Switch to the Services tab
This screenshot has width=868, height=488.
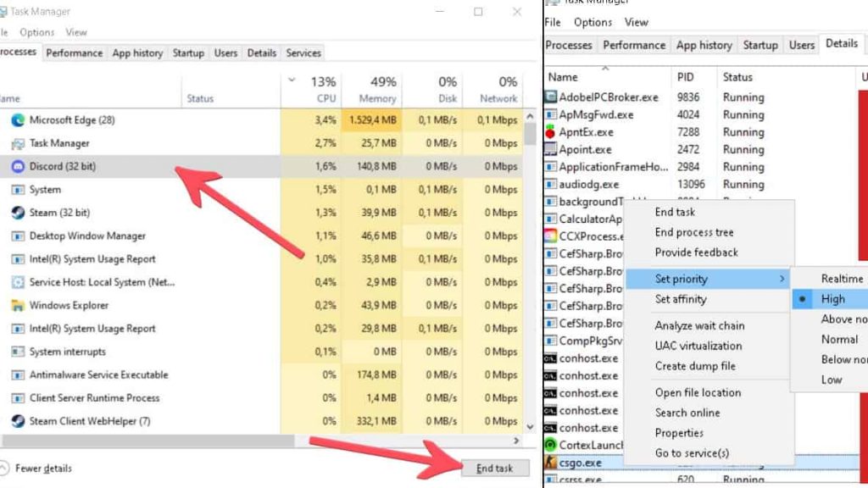303,53
